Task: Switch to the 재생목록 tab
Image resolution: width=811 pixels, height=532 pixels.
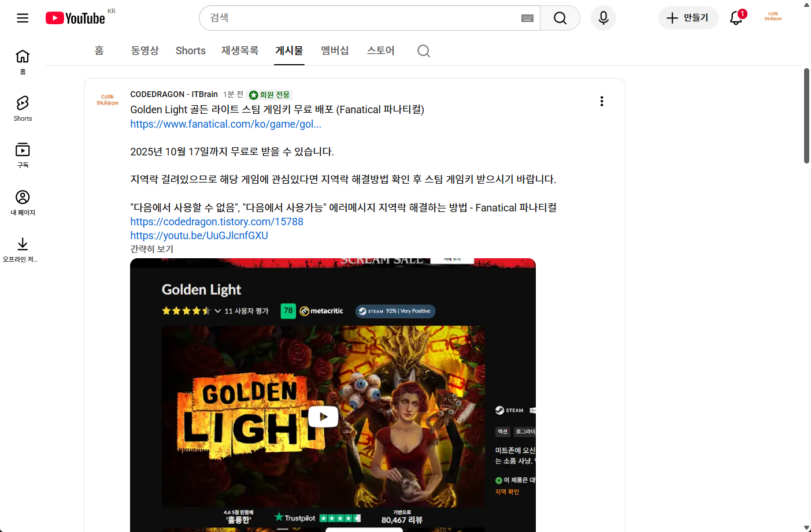Action: tap(240, 51)
